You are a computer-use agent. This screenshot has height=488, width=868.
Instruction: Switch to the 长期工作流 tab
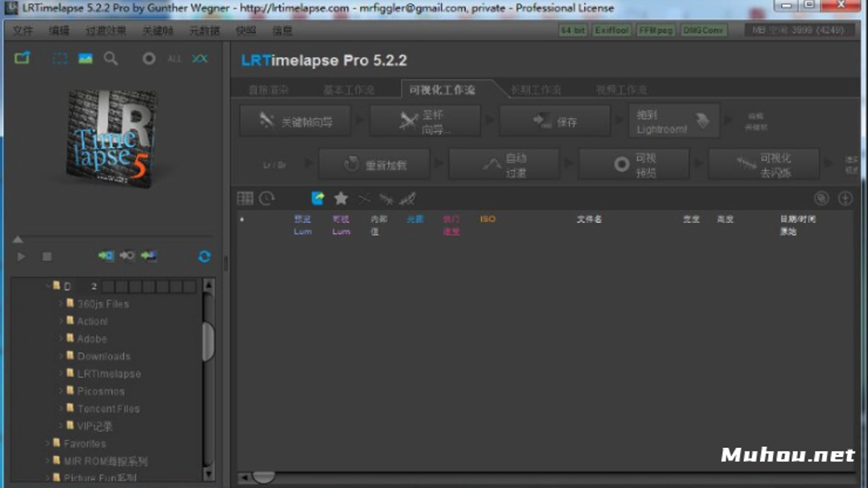536,89
